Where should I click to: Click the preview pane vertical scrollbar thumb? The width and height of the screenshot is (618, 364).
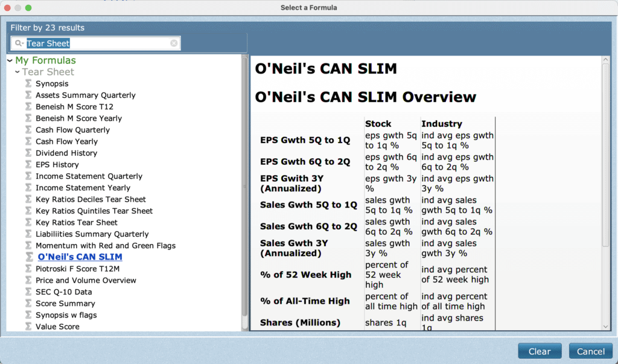point(606,155)
